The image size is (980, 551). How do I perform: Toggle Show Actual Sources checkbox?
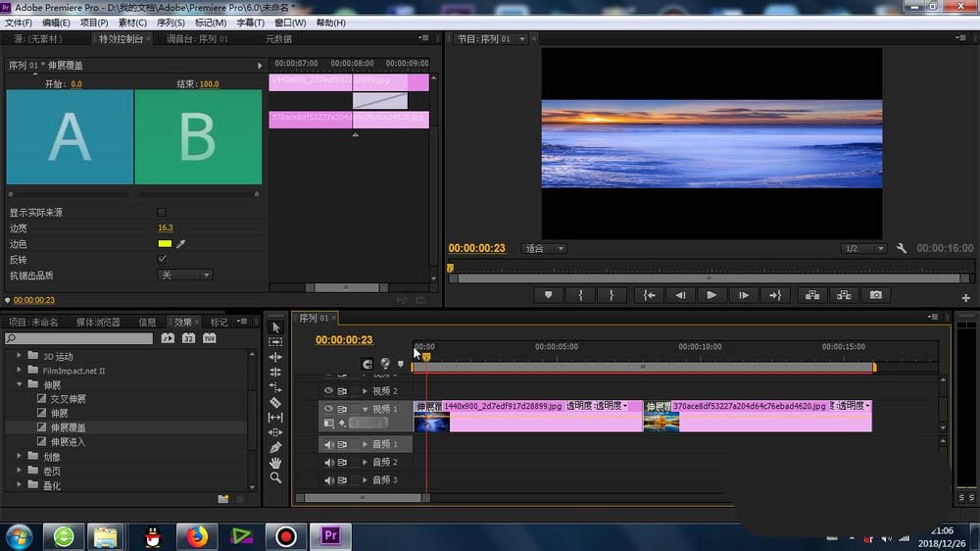pyautogui.click(x=162, y=213)
